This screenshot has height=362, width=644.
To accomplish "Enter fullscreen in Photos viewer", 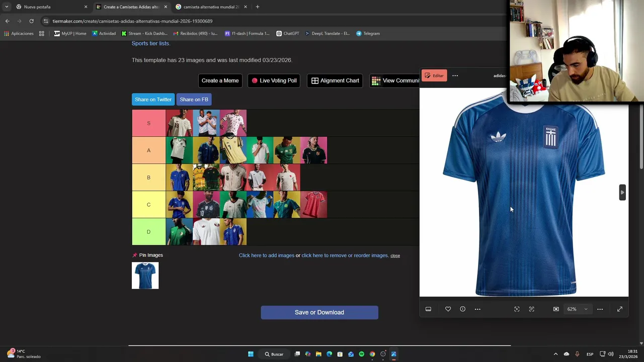I will 620,309.
